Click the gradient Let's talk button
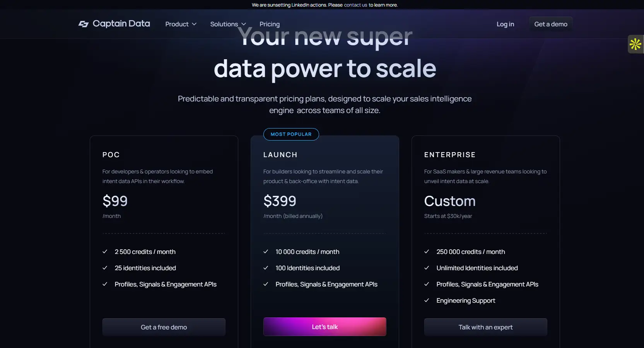 tap(325, 327)
